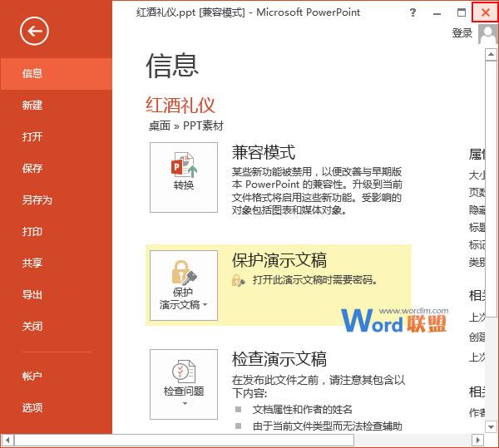Click the 兼容模式 heading
Viewport: 499px width, 448px height.
pos(264,152)
